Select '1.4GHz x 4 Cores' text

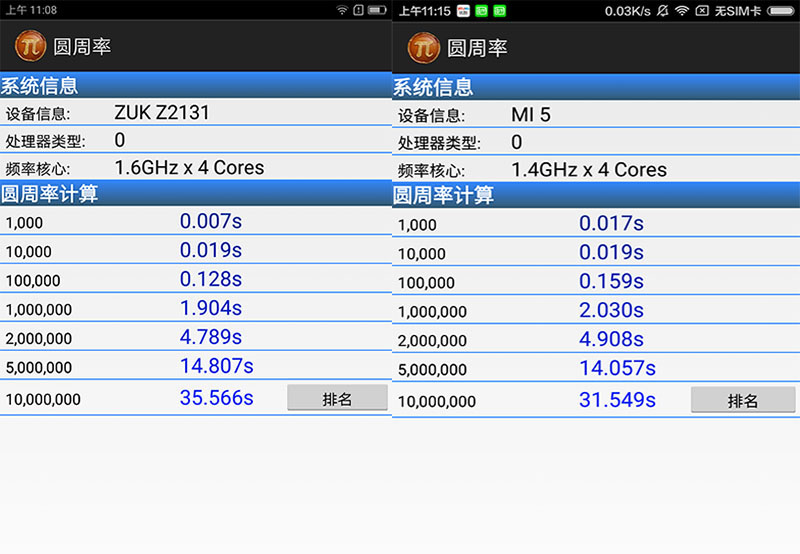click(589, 169)
